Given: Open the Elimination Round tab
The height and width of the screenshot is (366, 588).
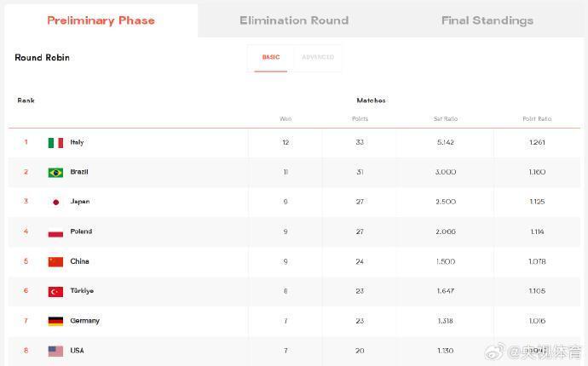Looking at the screenshot, I should click(x=294, y=20).
